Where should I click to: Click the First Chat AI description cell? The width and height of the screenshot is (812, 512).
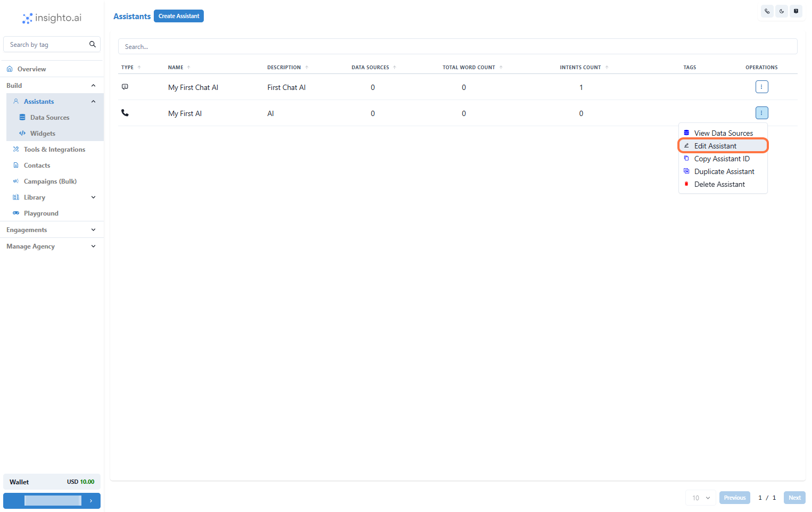286,87
